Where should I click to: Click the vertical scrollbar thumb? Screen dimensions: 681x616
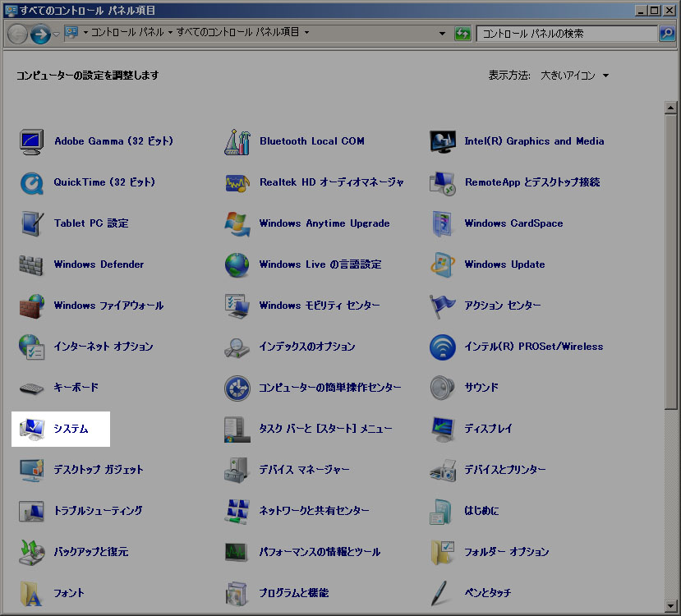coord(670,261)
